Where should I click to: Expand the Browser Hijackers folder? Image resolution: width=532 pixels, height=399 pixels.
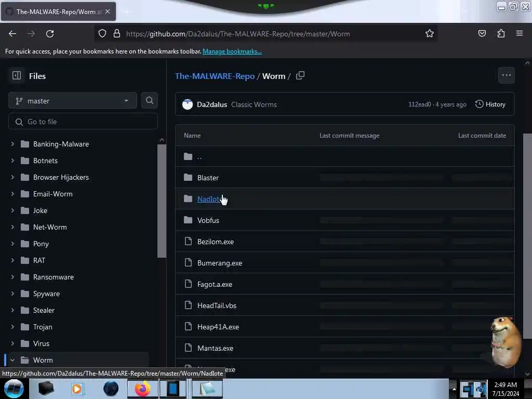12,177
